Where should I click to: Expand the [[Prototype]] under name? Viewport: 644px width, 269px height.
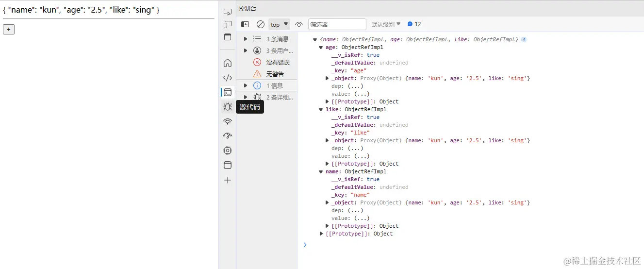click(x=327, y=226)
